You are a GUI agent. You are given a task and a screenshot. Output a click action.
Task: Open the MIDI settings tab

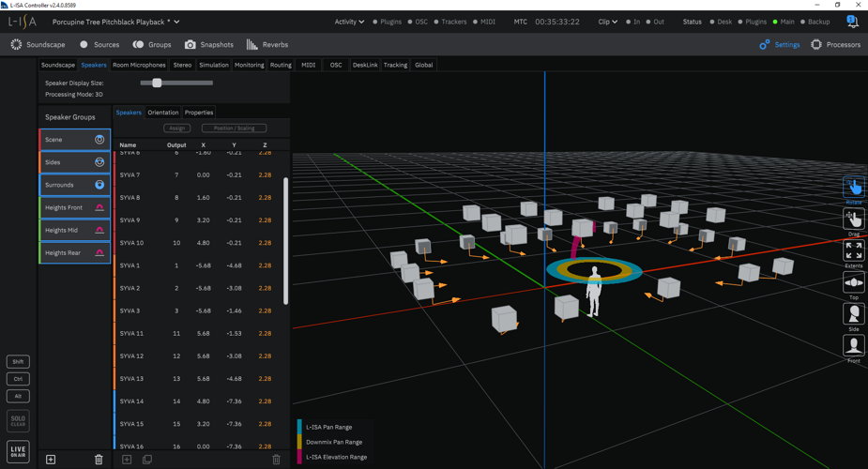pyautogui.click(x=309, y=65)
